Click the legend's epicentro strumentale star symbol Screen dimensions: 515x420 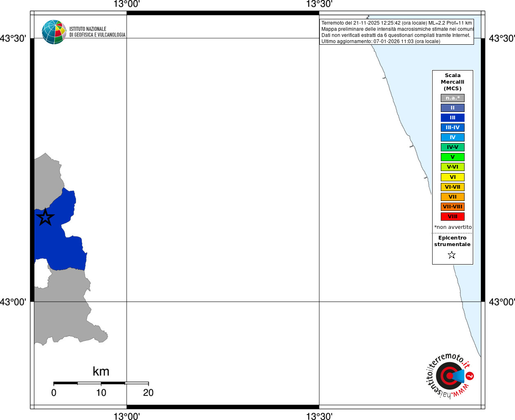[x=452, y=255]
